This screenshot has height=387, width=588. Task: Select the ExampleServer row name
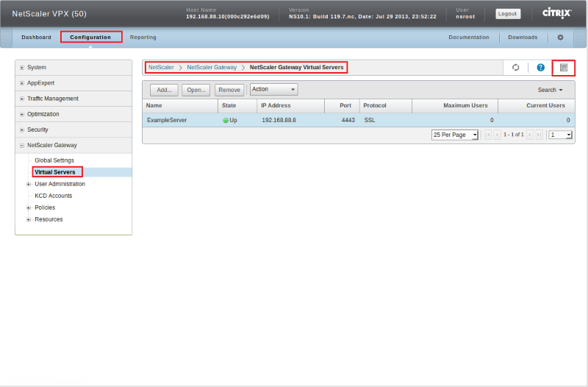[x=167, y=120]
